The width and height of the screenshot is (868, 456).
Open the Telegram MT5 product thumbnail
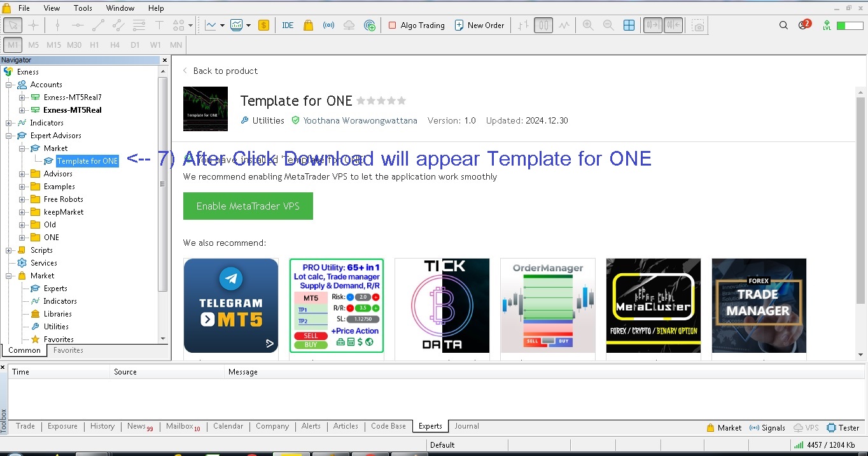point(231,306)
